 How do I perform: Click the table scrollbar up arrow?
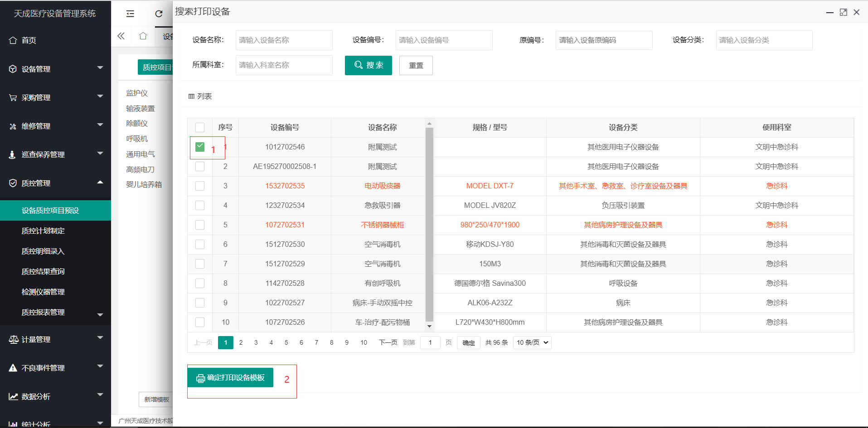pos(429,123)
